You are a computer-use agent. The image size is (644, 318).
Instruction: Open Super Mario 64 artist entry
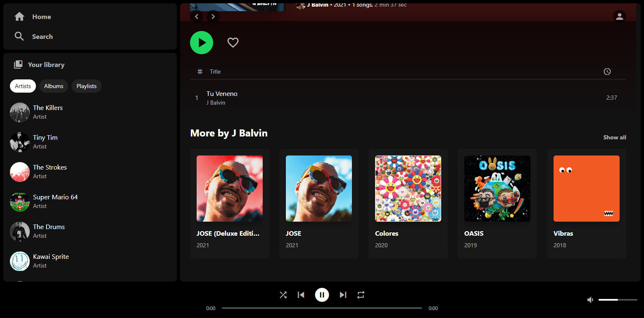click(x=90, y=202)
